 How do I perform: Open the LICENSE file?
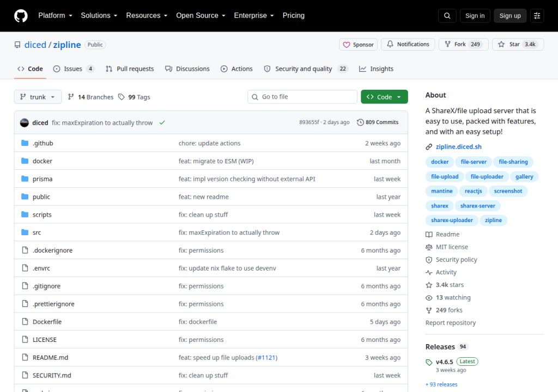(x=45, y=339)
